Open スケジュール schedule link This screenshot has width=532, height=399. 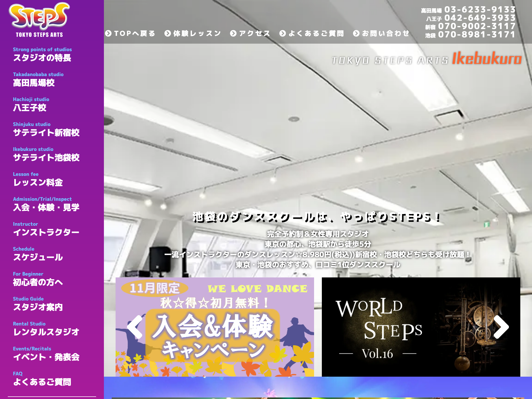[38, 257]
